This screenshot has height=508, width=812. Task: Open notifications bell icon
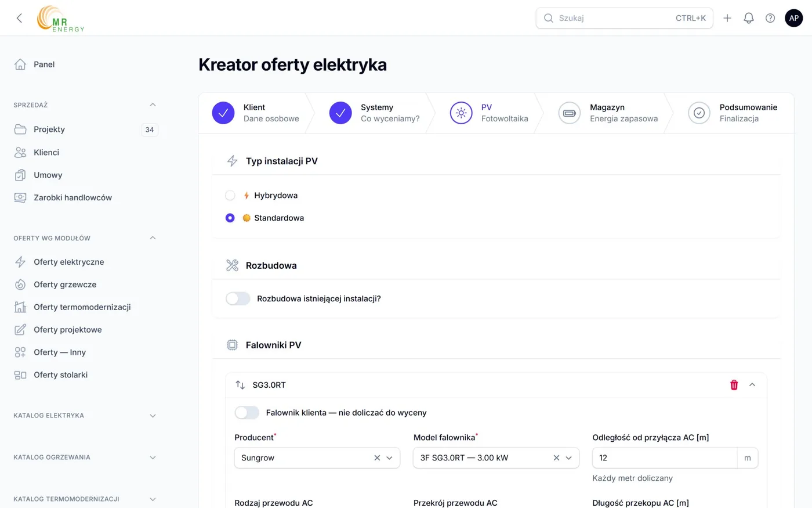pos(749,18)
